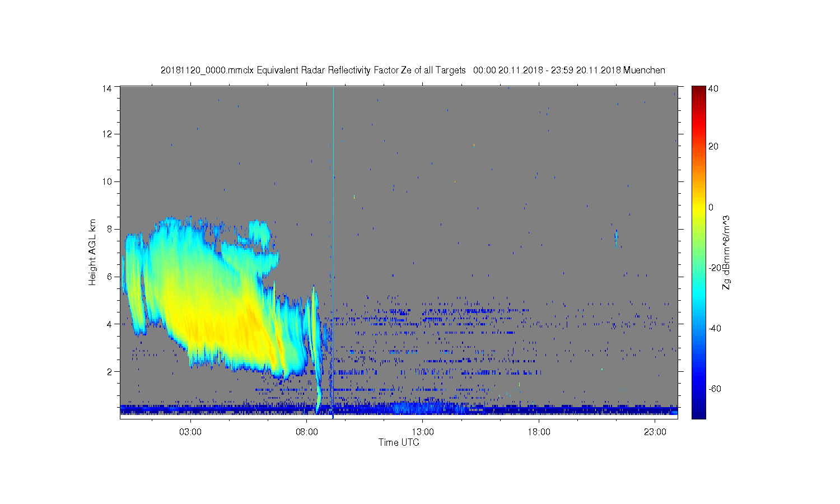The height and width of the screenshot is (504, 840).
Task: Click the colorbar label '-60'
Action: click(x=715, y=389)
